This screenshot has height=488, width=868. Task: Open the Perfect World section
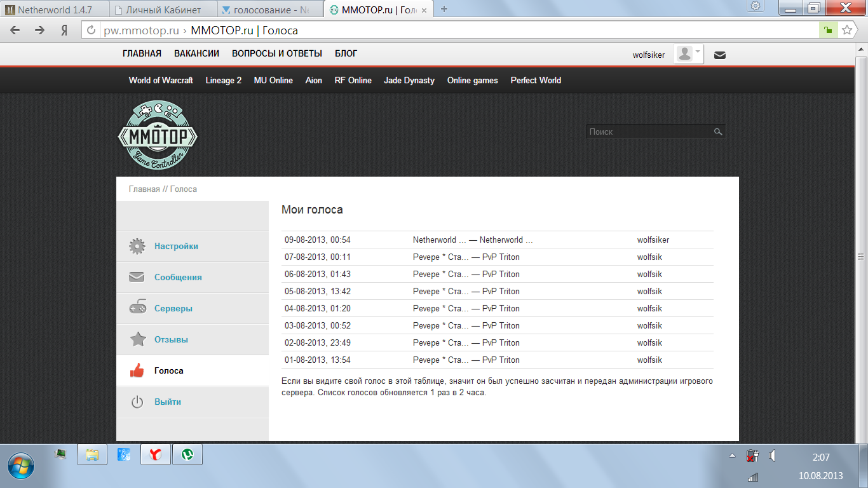(536, 81)
